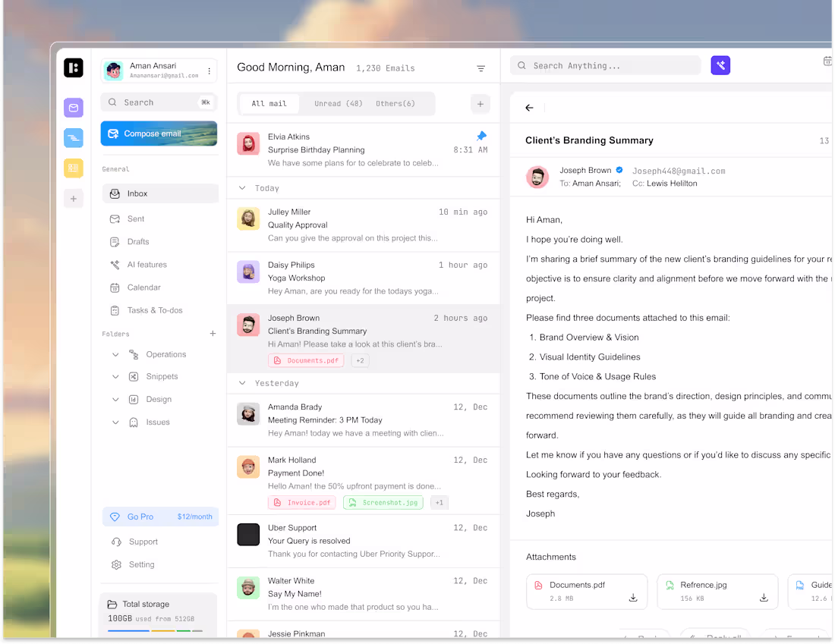Open Setting page

[x=134, y=564]
